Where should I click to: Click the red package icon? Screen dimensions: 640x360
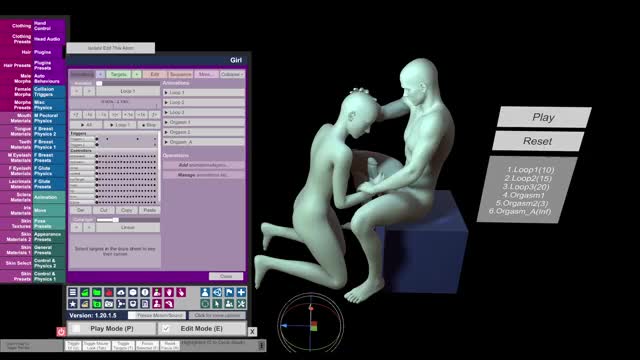(109, 292)
